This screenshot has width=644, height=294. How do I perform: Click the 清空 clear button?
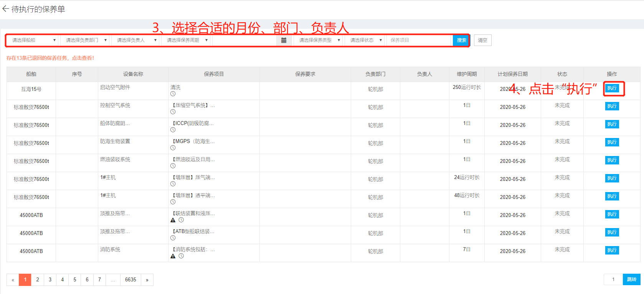pos(482,40)
